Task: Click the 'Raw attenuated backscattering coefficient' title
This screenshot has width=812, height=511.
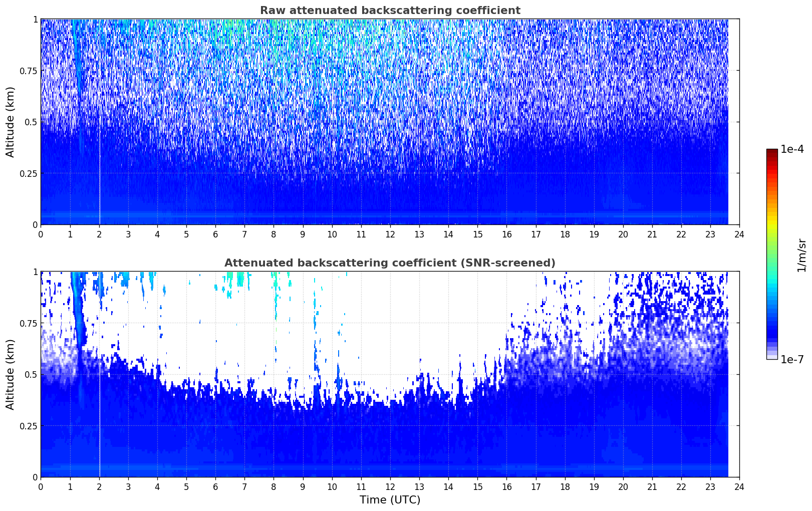Action: point(390,11)
